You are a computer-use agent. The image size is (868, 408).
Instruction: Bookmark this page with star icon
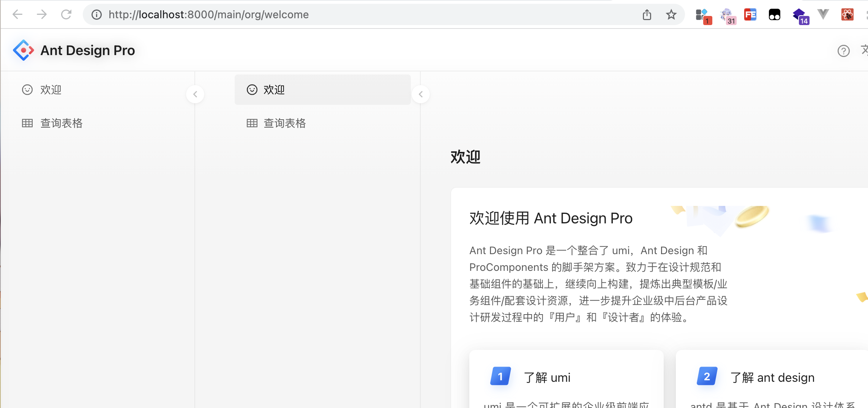pos(671,14)
